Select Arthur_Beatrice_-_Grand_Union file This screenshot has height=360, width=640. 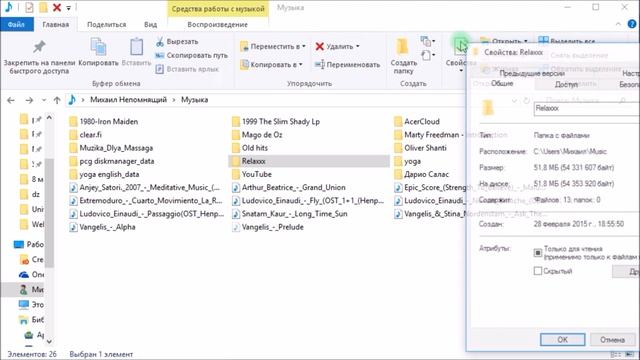[x=289, y=188]
